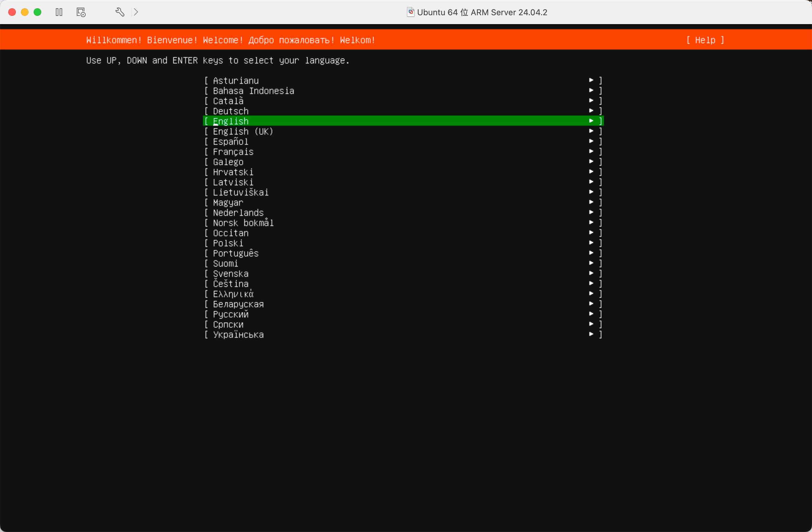Pick English (UK) language
The image size is (812, 532).
[x=403, y=131]
